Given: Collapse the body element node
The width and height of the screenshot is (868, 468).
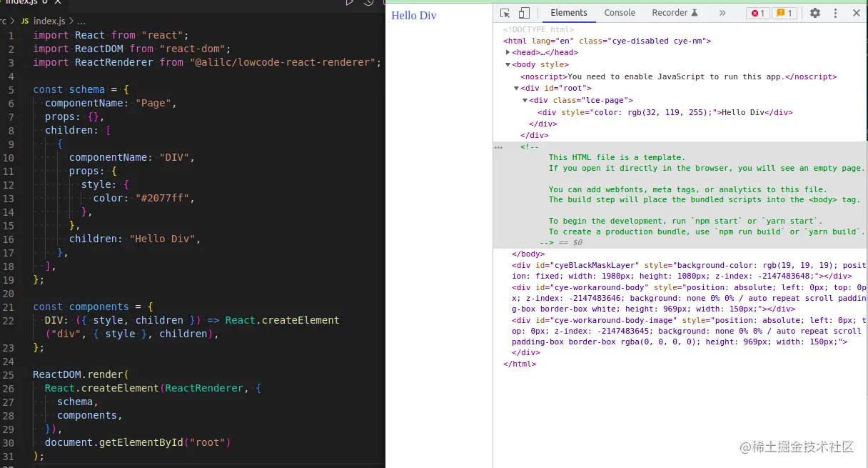Looking at the screenshot, I should [508, 64].
